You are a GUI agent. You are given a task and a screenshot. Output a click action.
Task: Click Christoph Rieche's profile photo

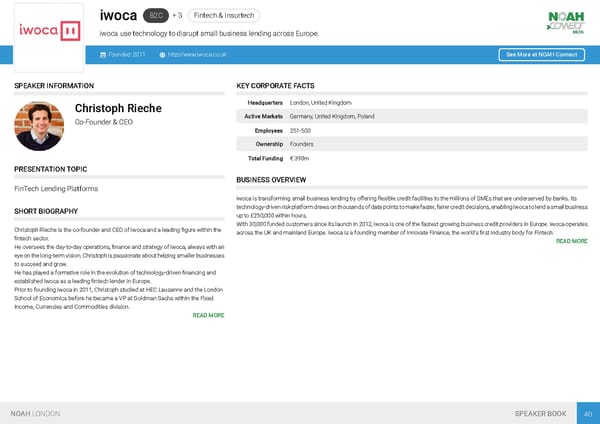tap(39, 125)
